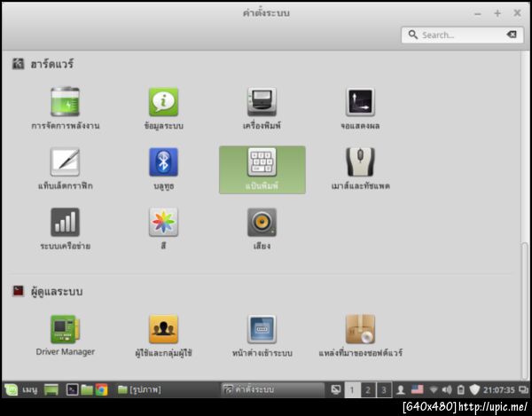Open Graphics Tablet (แท็บเล็ตกราฟิก) icon
This screenshot has height=416, width=532.
pyautogui.click(x=65, y=161)
